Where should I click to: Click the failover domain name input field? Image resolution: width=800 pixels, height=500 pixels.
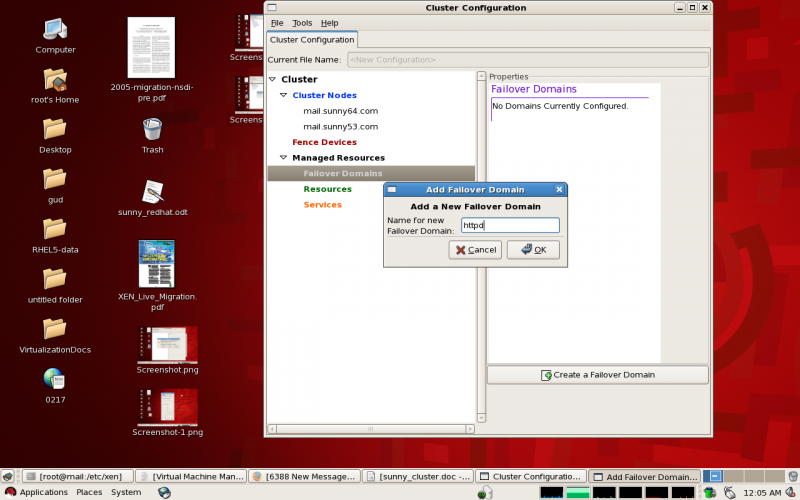[510, 225]
